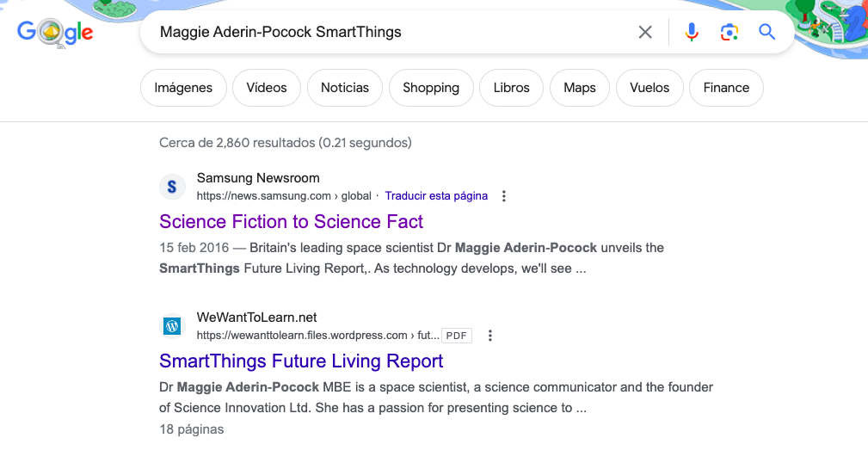Click the blue magnifier search button
The image size is (868, 475).
click(766, 32)
